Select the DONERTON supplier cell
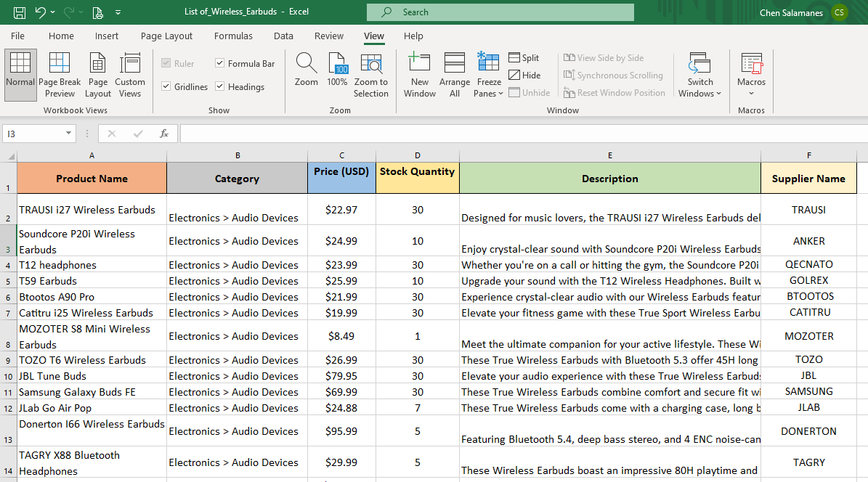Image resolution: width=868 pixels, height=482 pixels. pyautogui.click(x=808, y=431)
